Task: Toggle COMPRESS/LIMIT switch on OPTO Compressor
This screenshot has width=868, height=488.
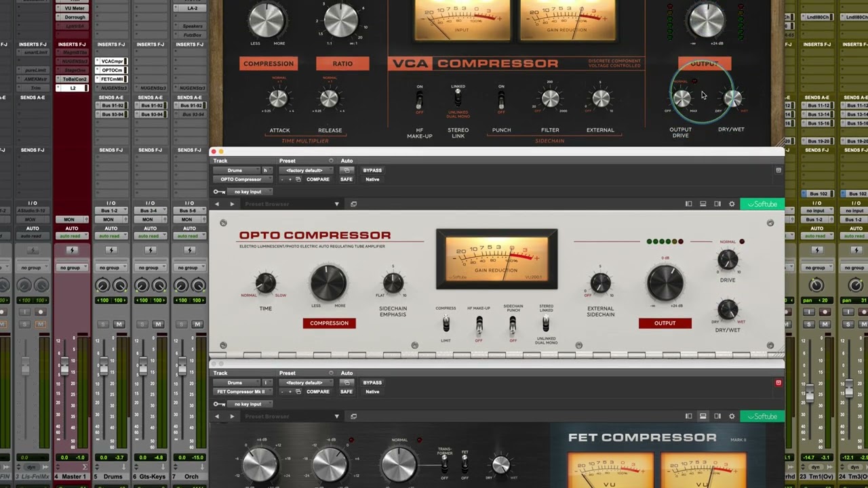Action: pos(446,324)
